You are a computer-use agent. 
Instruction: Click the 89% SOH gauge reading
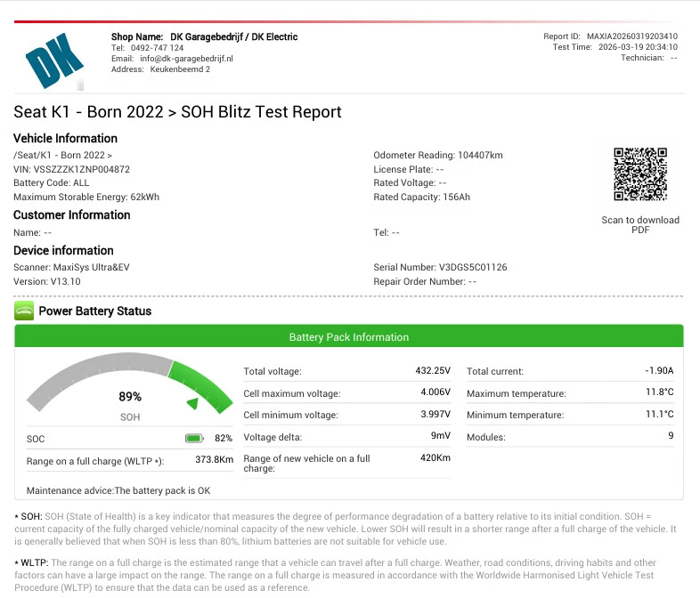pyautogui.click(x=130, y=397)
